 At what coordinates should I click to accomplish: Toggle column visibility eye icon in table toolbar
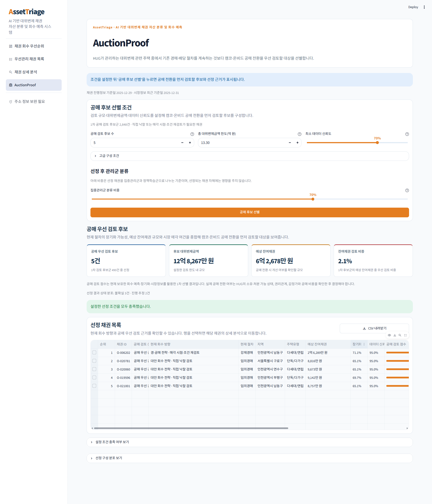pyautogui.click(x=389, y=335)
